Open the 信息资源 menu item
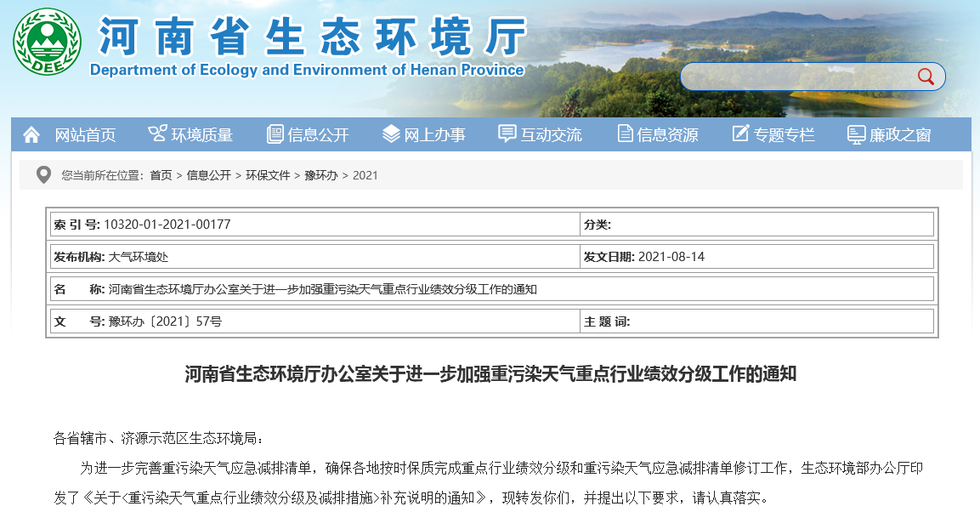This screenshot has width=980, height=512. pos(667,135)
